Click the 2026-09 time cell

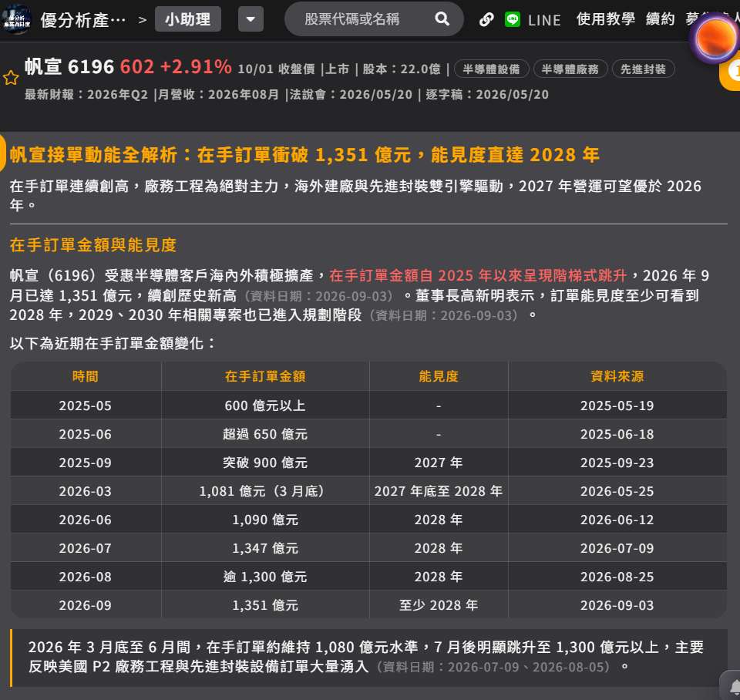click(86, 605)
